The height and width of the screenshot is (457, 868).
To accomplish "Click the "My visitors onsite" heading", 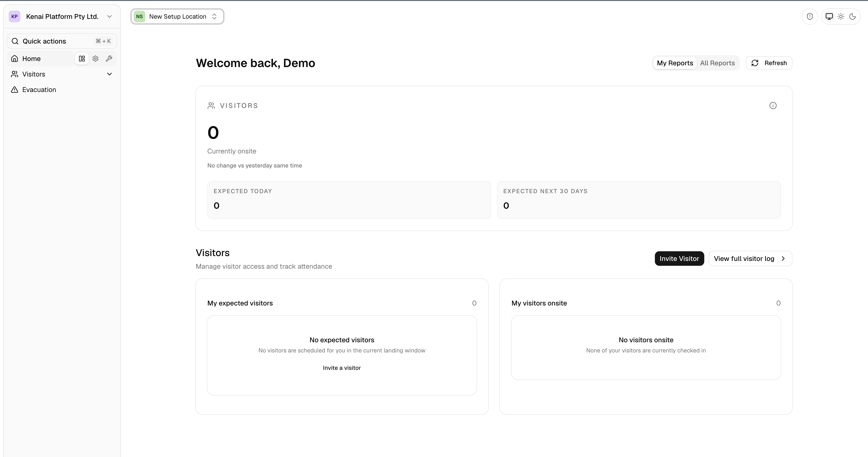I will click(x=539, y=303).
